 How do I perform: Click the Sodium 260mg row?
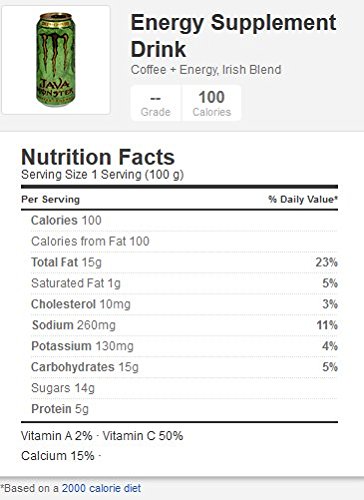[184, 325]
